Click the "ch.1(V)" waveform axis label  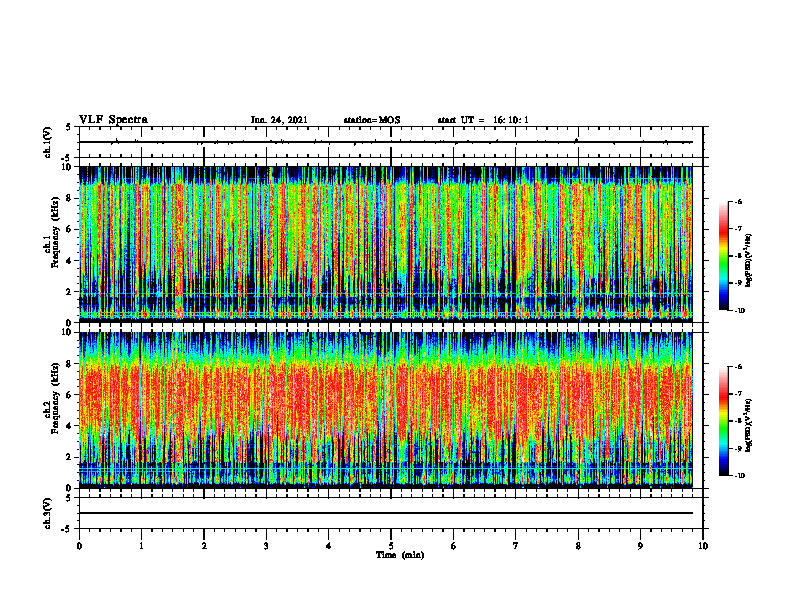pyautogui.click(x=48, y=142)
